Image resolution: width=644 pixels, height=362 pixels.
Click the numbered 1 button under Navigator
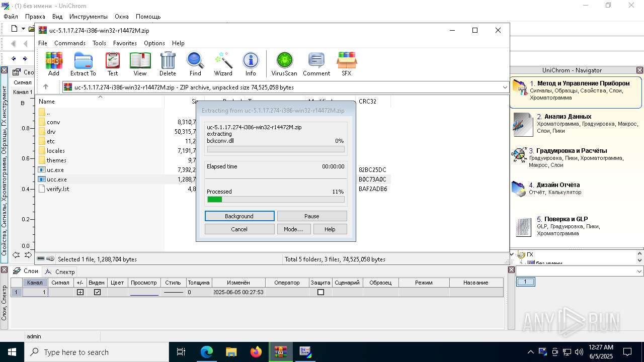point(526,282)
